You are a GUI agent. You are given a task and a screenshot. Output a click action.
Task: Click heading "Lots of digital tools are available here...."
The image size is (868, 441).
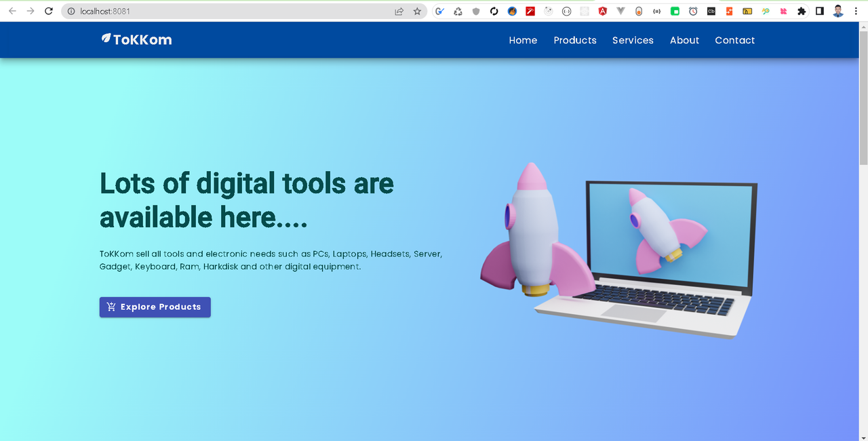click(x=247, y=200)
